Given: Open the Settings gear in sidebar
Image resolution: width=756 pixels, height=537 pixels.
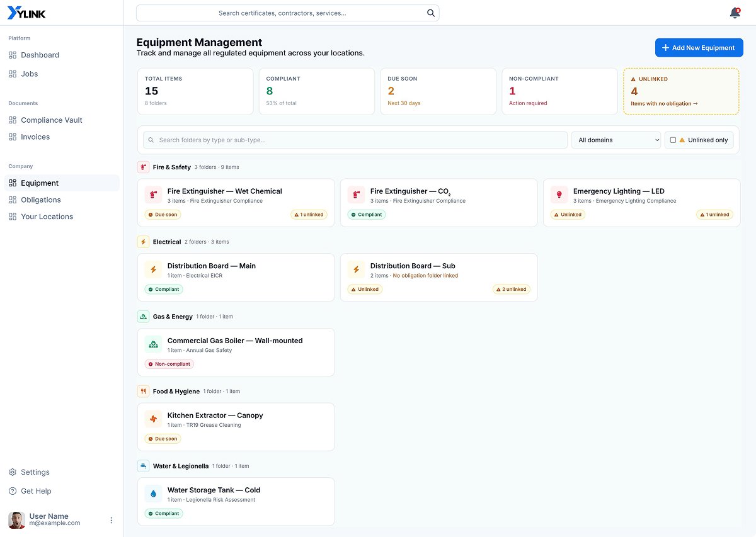Looking at the screenshot, I should (x=13, y=472).
